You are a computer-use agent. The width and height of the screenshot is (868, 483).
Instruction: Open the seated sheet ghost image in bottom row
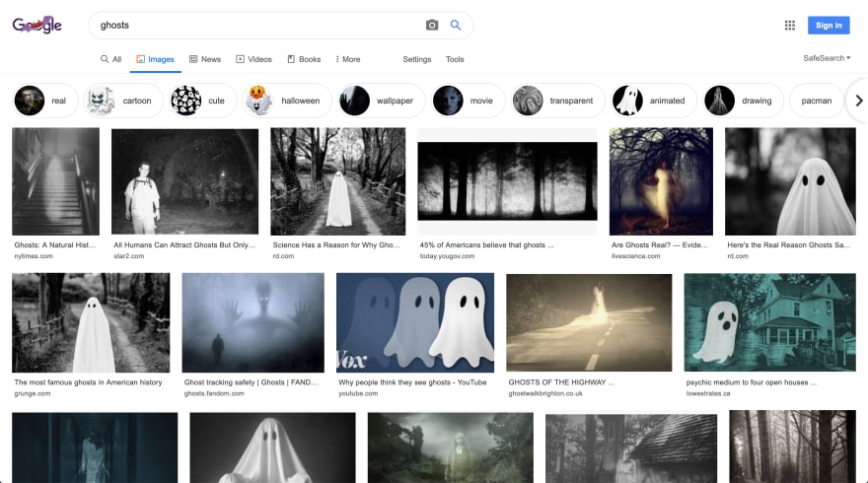click(272, 448)
